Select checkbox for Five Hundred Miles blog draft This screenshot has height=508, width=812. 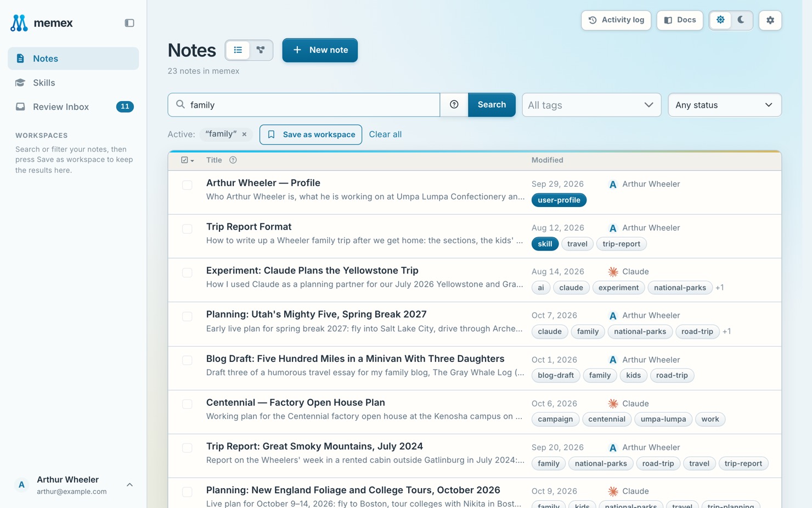tap(187, 361)
